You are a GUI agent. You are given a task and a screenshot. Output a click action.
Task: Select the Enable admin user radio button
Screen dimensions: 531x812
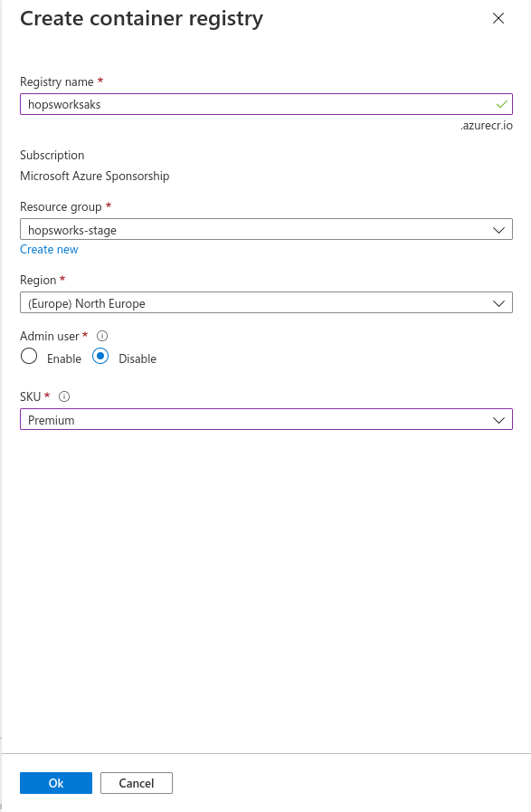[29, 357]
